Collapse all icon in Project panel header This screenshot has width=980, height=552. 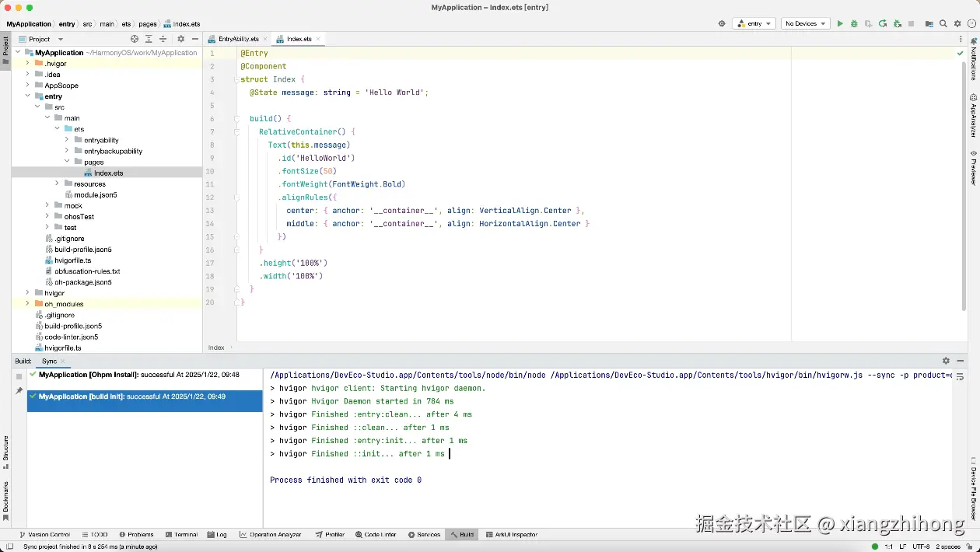tap(163, 39)
